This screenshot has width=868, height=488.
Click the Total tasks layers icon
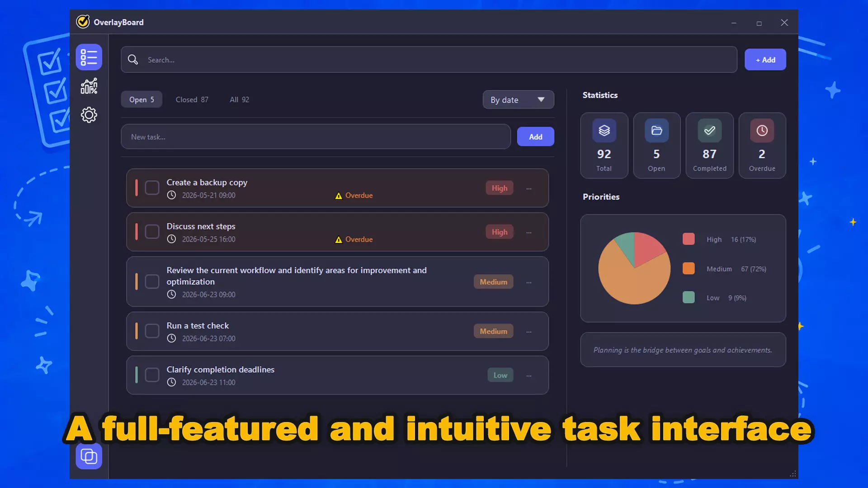pos(604,131)
